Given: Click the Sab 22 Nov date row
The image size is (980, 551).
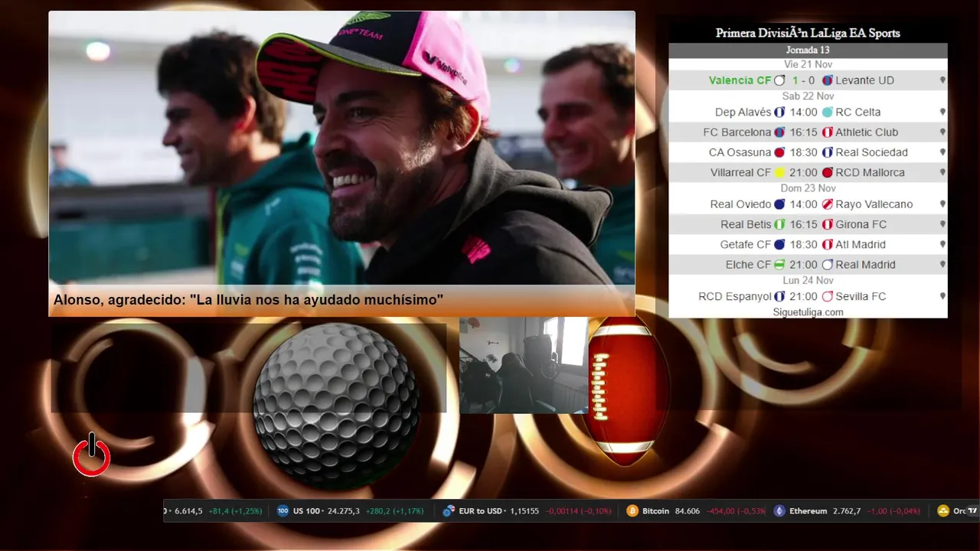Looking at the screenshot, I should click(x=808, y=96).
